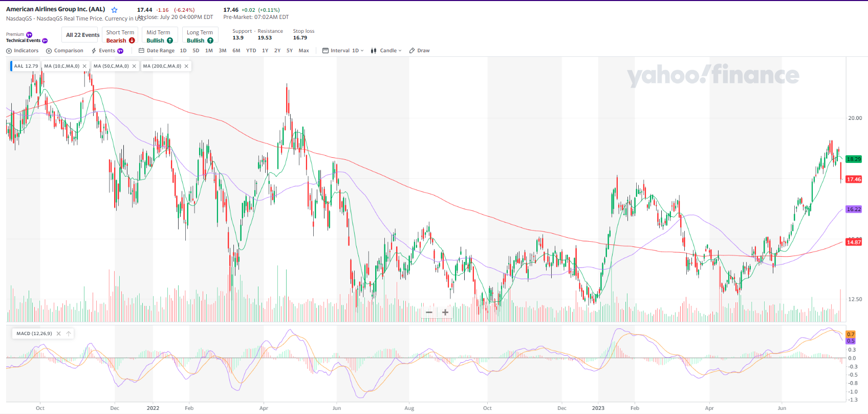
Task: Select the 1Y range
Action: click(265, 51)
